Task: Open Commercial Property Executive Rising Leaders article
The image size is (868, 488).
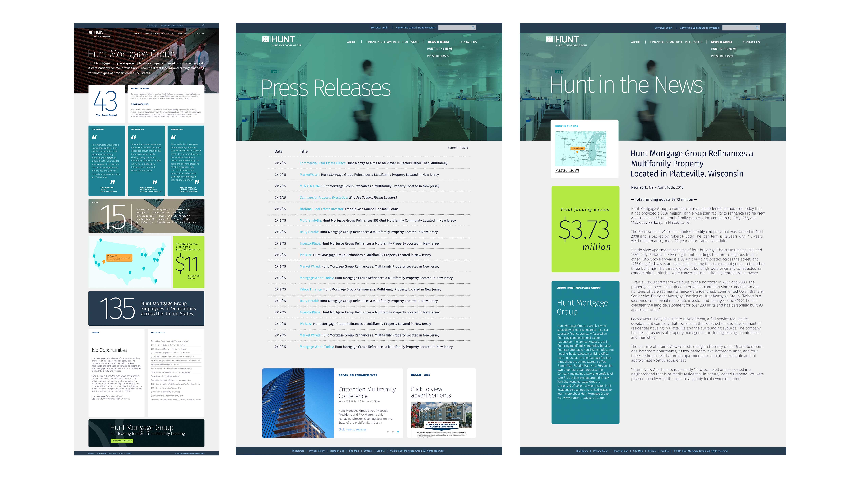Action: point(348,197)
